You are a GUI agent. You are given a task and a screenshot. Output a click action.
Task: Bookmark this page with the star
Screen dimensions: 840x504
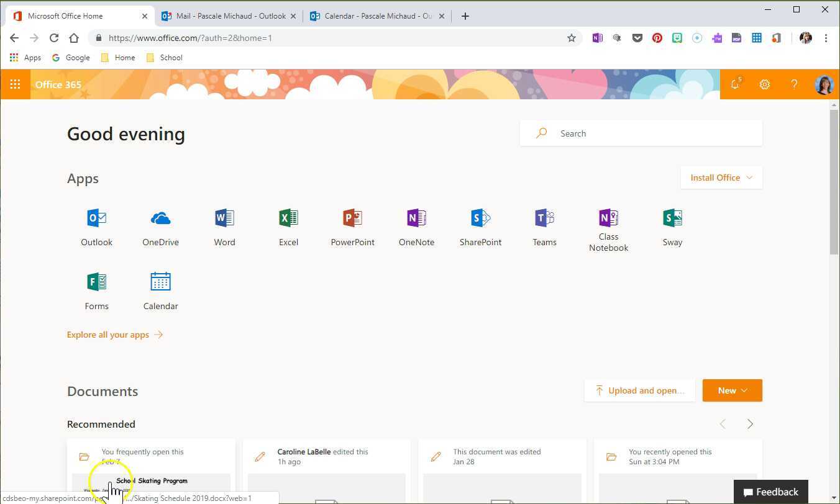pyautogui.click(x=572, y=38)
